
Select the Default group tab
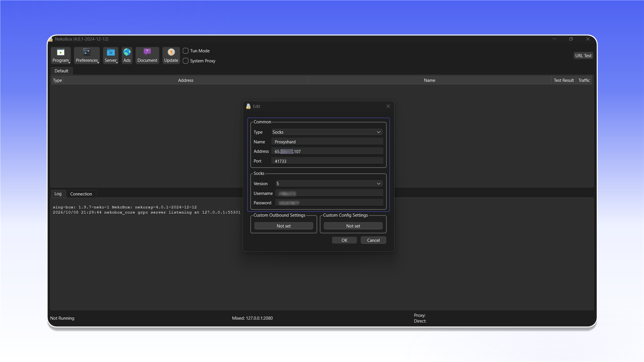coord(61,71)
